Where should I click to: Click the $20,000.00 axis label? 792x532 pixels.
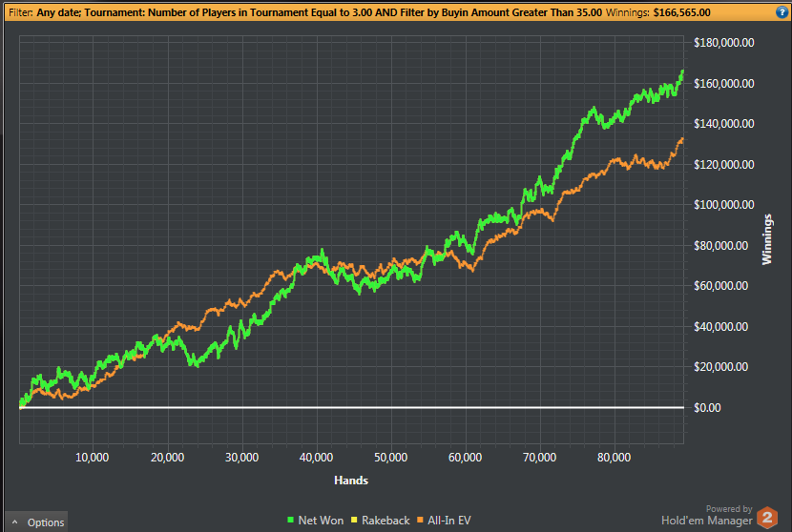click(x=720, y=367)
